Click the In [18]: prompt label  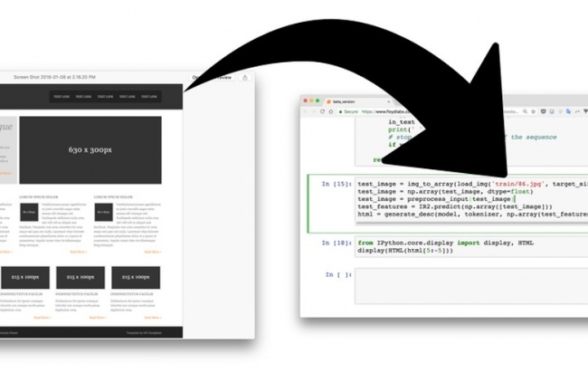click(x=337, y=244)
